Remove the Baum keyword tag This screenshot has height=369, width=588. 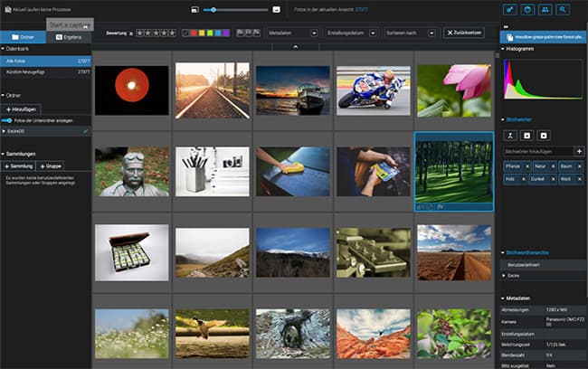pos(579,166)
